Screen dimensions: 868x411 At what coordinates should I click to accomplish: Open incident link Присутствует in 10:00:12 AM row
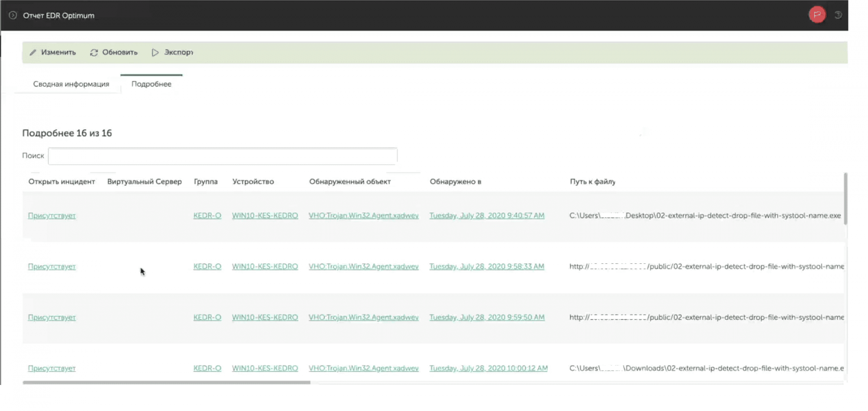[52, 368]
